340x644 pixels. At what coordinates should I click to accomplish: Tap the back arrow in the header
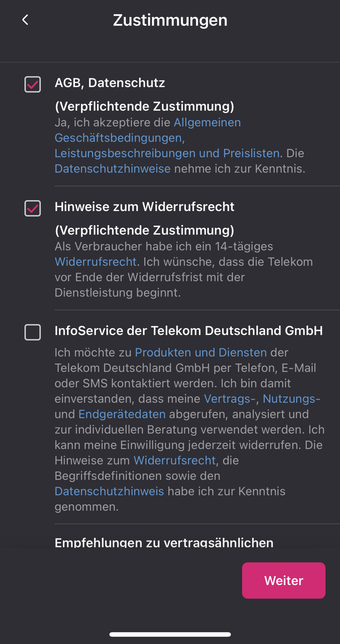tap(25, 20)
